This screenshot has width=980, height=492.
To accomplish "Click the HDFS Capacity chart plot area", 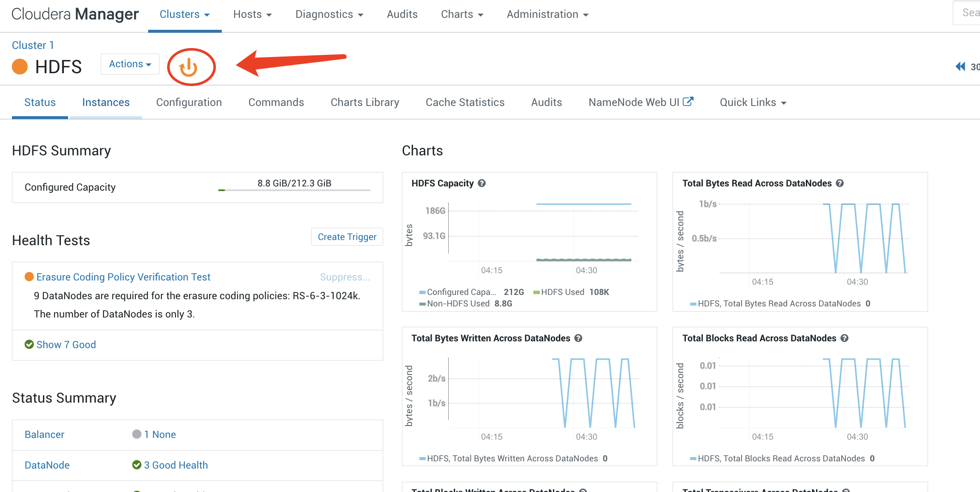I will 544,232.
